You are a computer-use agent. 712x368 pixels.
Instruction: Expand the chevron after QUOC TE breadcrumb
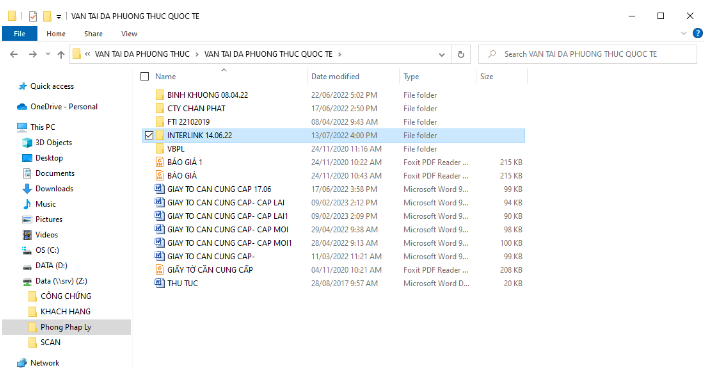(340, 55)
